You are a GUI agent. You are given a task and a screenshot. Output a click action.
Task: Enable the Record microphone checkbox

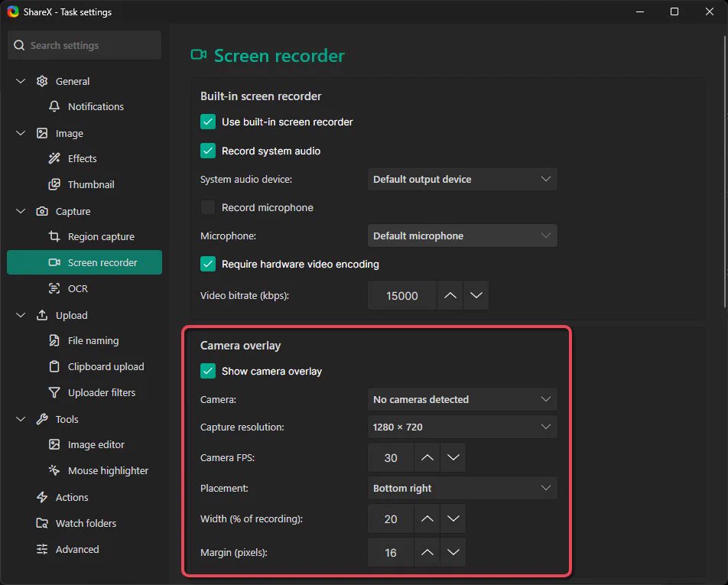pyautogui.click(x=207, y=207)
